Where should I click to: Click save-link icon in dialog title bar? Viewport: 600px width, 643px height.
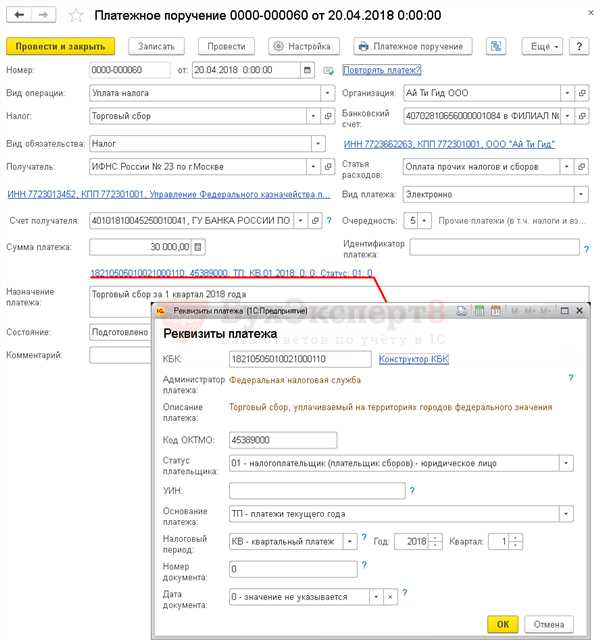462,311
